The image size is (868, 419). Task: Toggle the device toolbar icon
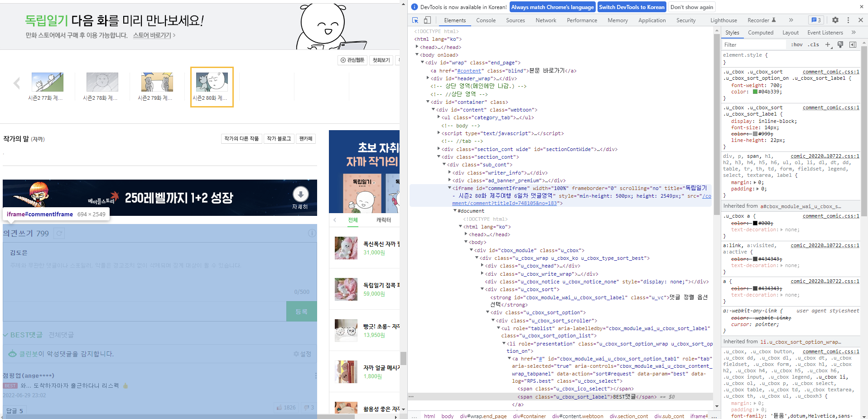[427, 20]
